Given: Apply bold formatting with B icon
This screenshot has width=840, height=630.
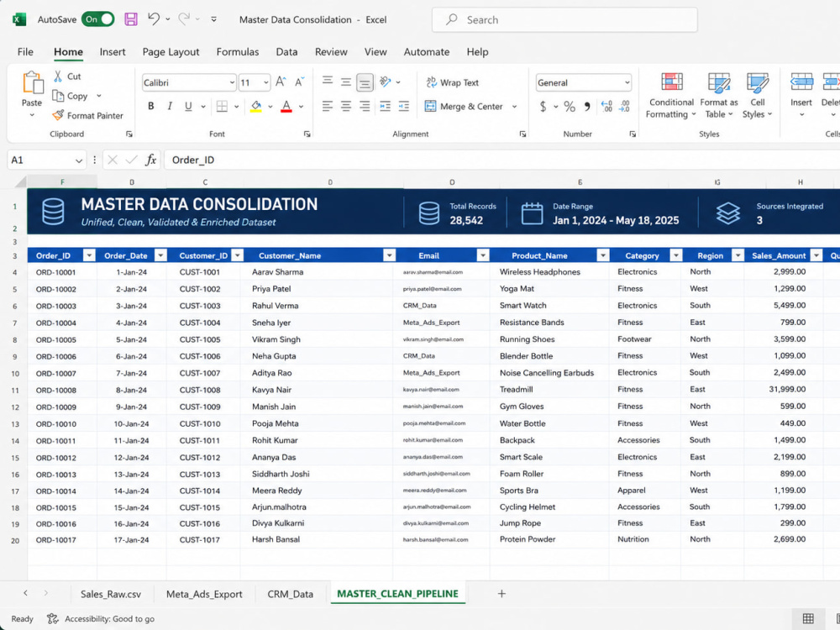Looking at the screenshot, I should click(x=151, y=106).
